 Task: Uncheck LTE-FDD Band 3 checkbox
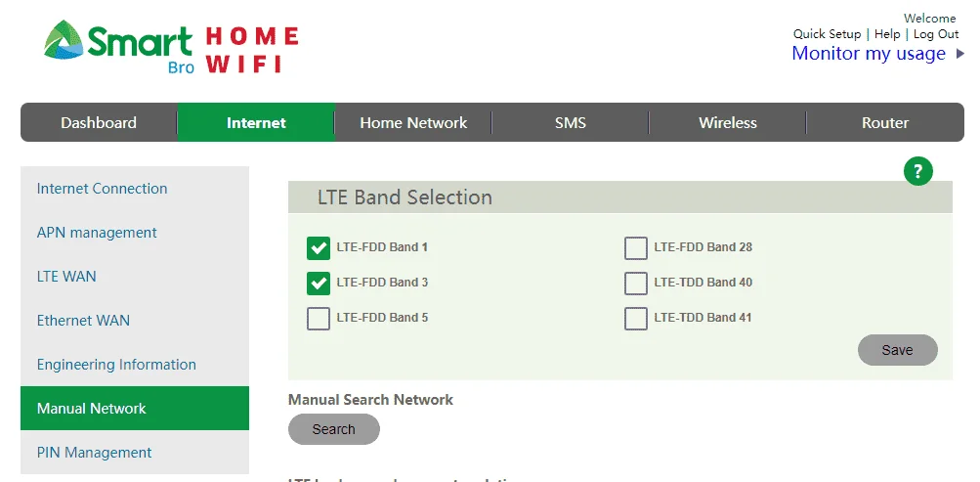tap(319, 283)
